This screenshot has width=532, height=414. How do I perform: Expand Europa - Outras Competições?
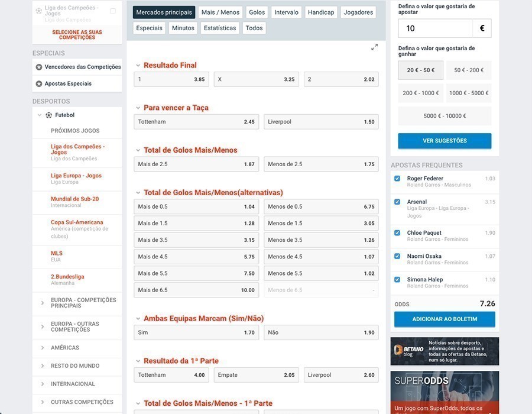43,326
